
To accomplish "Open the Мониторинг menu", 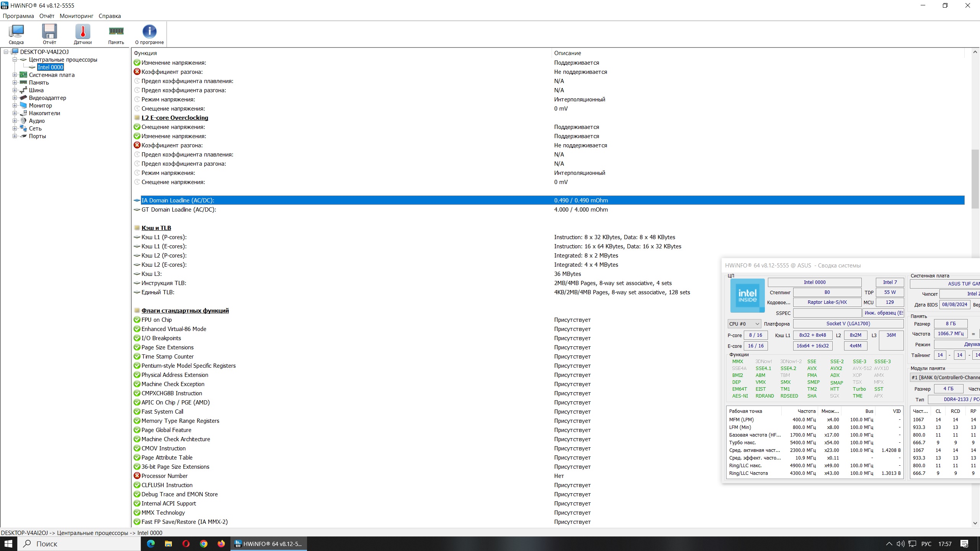I will point(76,16).
